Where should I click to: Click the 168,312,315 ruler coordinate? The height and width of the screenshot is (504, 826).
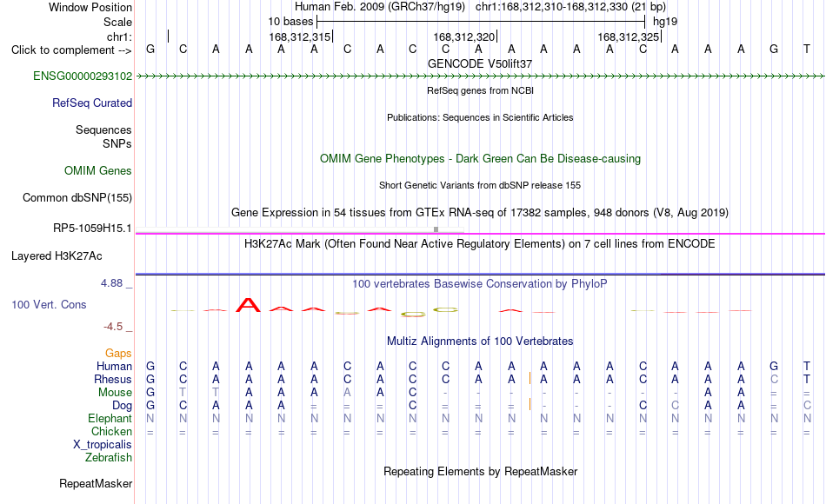300,36
